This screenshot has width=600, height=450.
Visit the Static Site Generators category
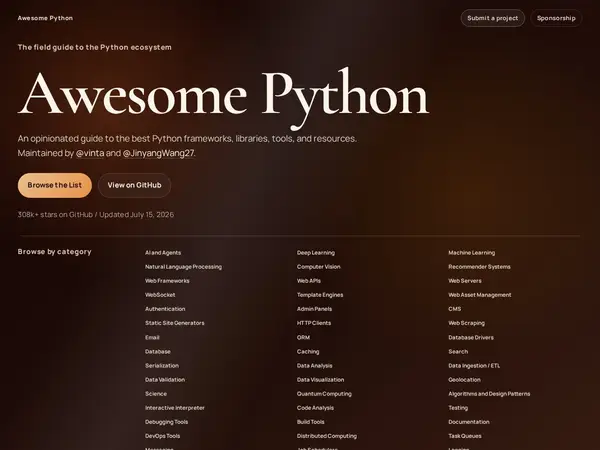coord(174,323)
